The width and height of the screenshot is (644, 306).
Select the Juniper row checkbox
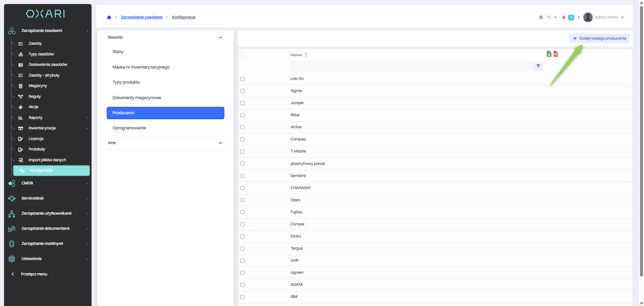(243, 103)
